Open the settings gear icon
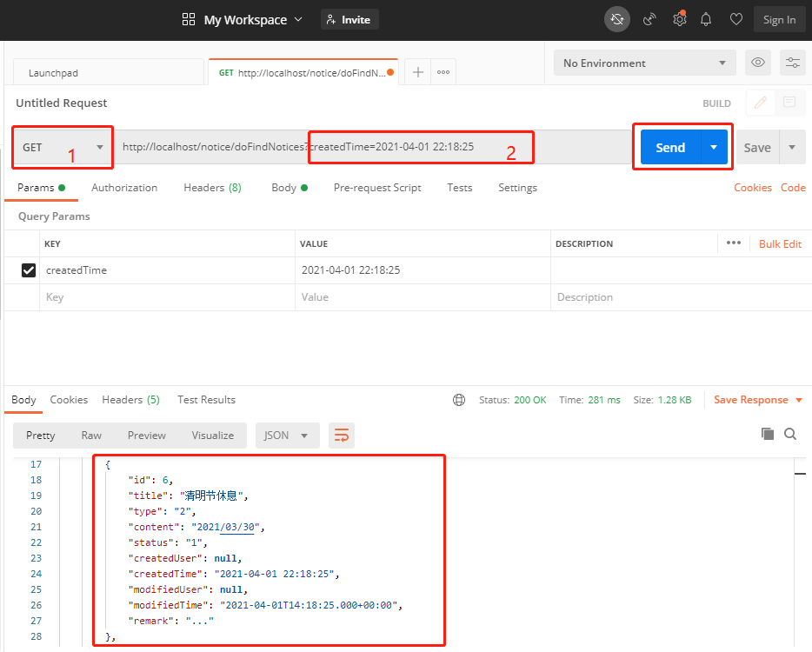 point(680,19)
